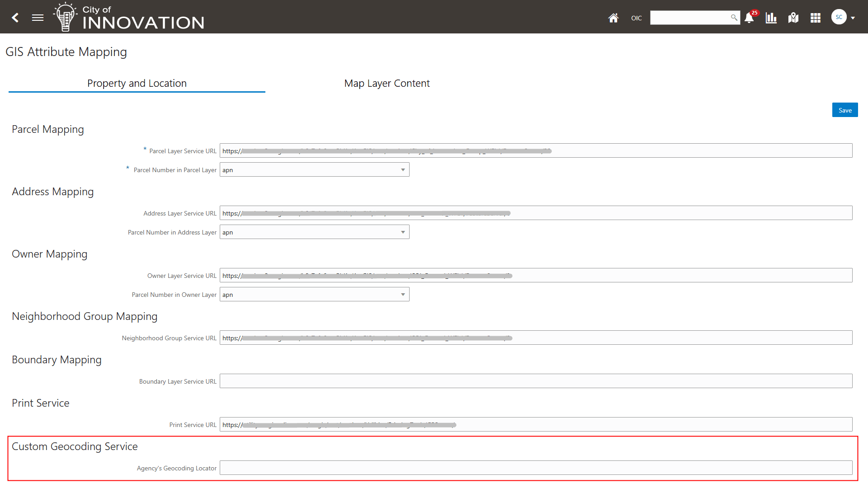
Task: Open the reports bar chart icon
Action: (771, 18)
